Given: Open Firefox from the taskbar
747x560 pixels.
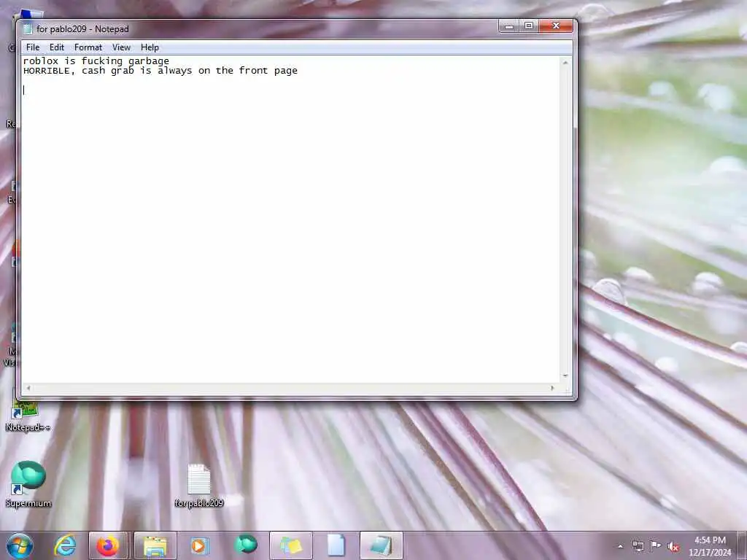Looking at the screenshot, I should pyautogui.click(x=108, y=545).
